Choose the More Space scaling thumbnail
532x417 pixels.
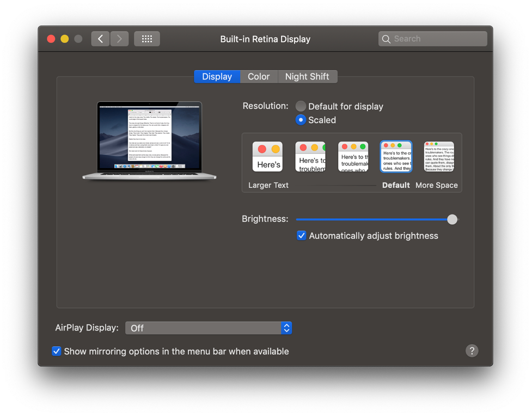439,156
